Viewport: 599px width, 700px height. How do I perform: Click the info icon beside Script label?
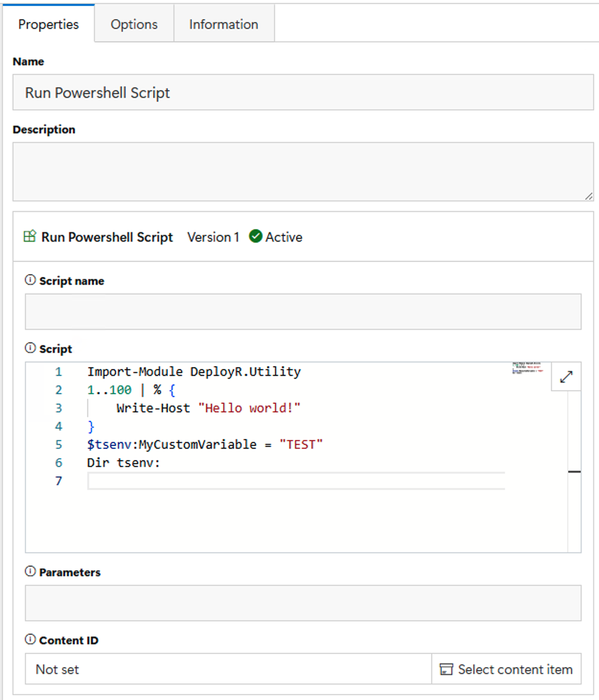[30, 348]
